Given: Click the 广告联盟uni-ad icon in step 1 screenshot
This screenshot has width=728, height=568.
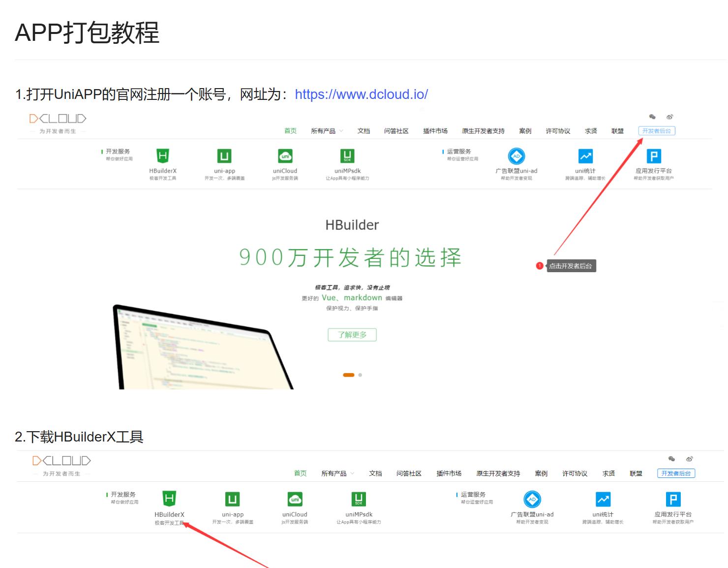Looking at the screenshot, I should (516, 156).
